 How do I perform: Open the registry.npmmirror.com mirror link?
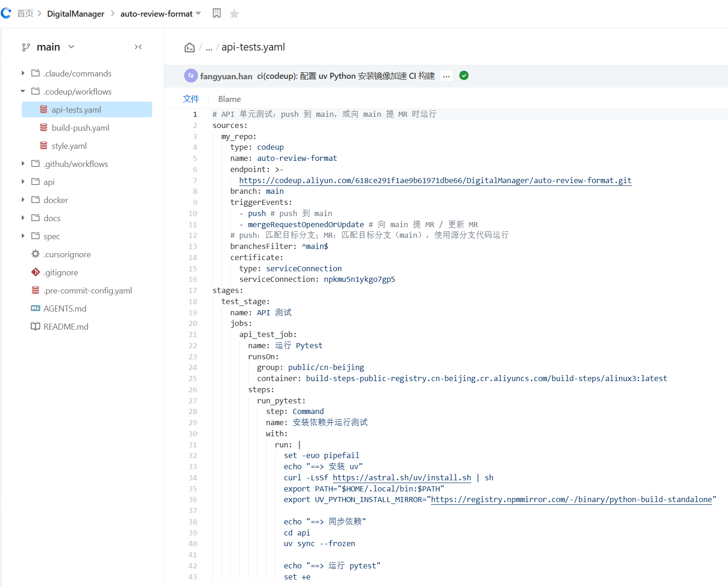(x=572, y=499)
